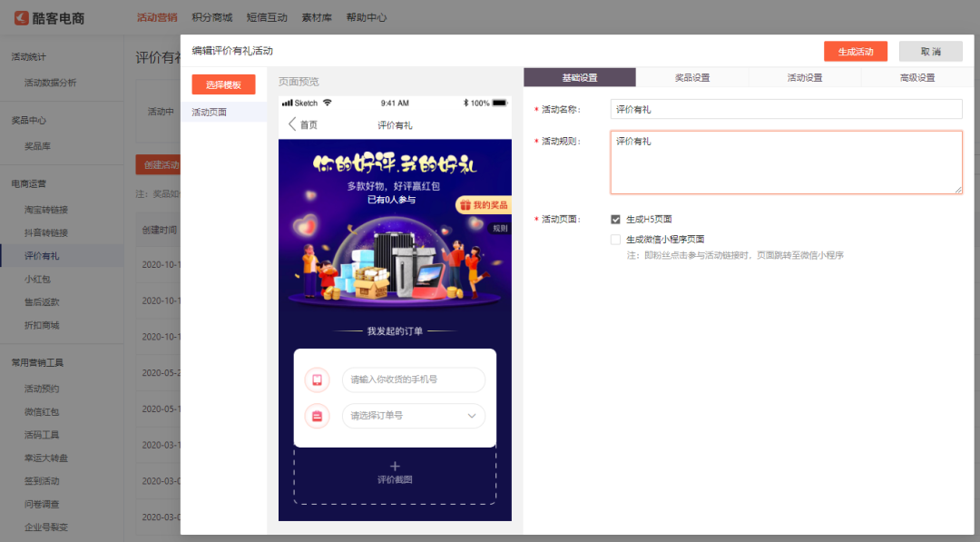Viewport: 980px width, 542px height.
Task: Click the 常用营销工具 sidebar section header
Action: click(x=37, y=362)
